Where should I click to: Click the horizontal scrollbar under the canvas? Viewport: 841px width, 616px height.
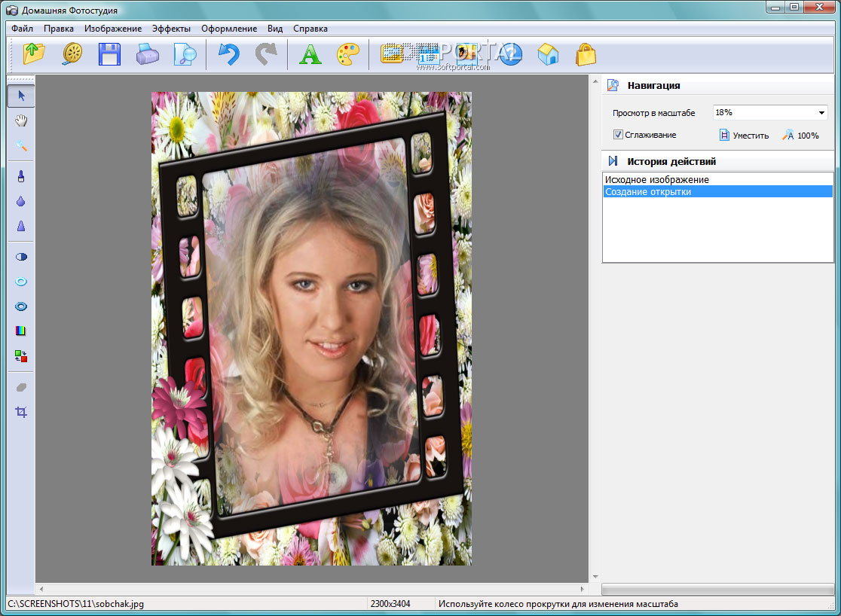(312, 588)
